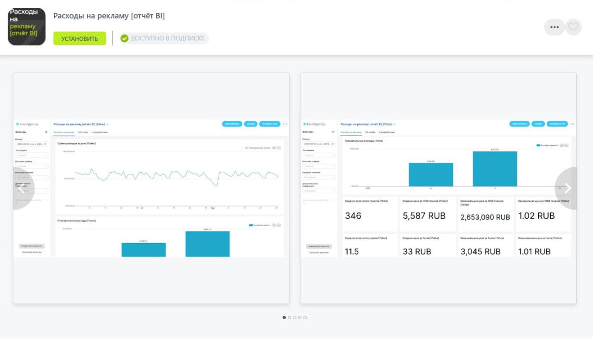Click three-dots icon inside KPI cards screenshot
Screen dimensions: 593x364
(x=572, y=124)
